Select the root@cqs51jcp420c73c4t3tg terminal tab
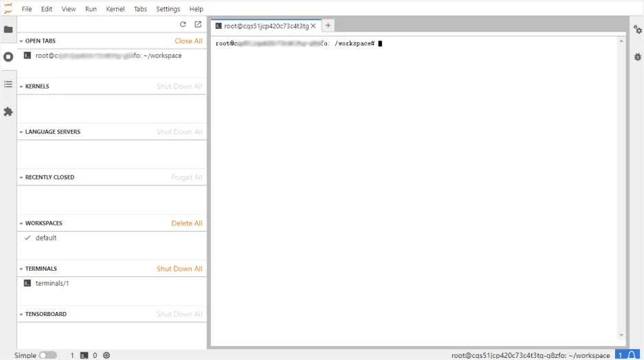The height and width of the screenshot is (360, 644). tap(266, 26)
